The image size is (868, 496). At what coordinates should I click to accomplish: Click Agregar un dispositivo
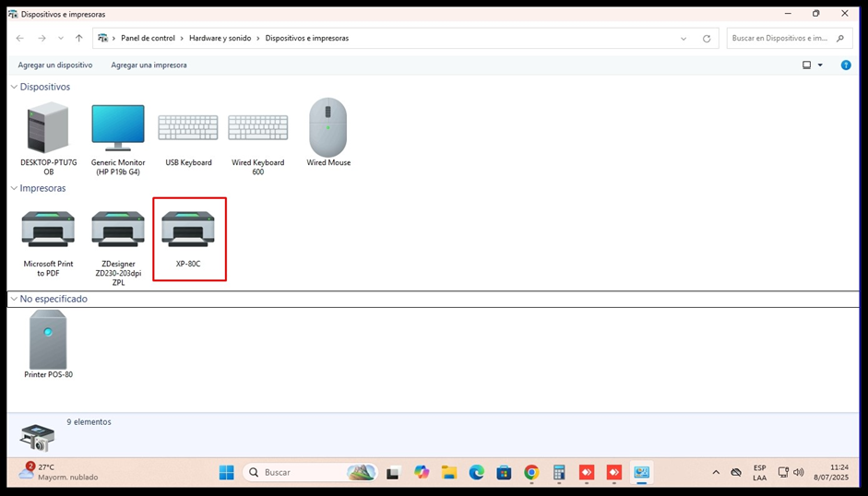(55, 65)
